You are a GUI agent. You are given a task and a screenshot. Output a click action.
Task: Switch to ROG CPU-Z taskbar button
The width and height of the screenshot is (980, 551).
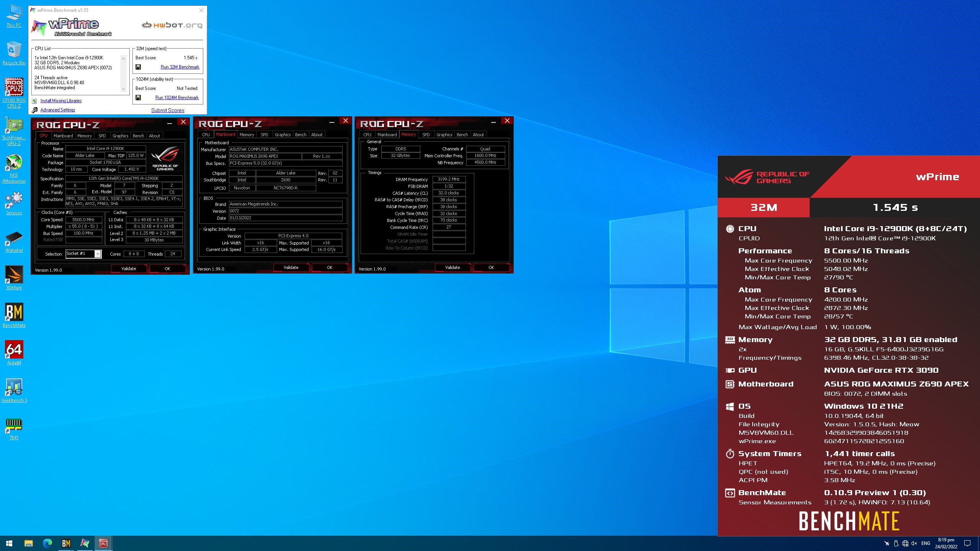[103, 543]
